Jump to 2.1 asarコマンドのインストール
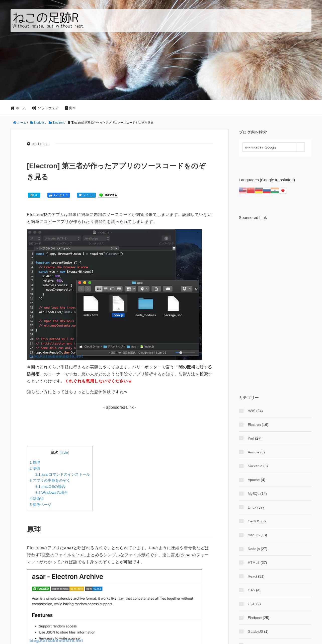 tap(63, 474)
